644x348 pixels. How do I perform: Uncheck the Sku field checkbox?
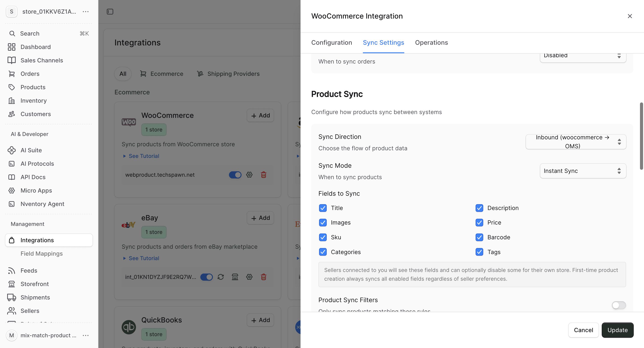click(x=323, y=237)
